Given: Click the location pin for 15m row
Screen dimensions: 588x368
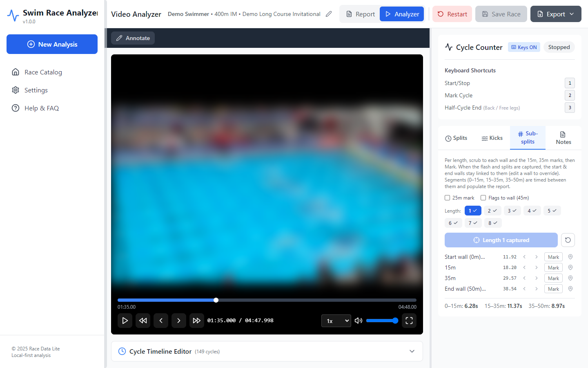Looking at the screenshot, I should click(x=570, y=267).
